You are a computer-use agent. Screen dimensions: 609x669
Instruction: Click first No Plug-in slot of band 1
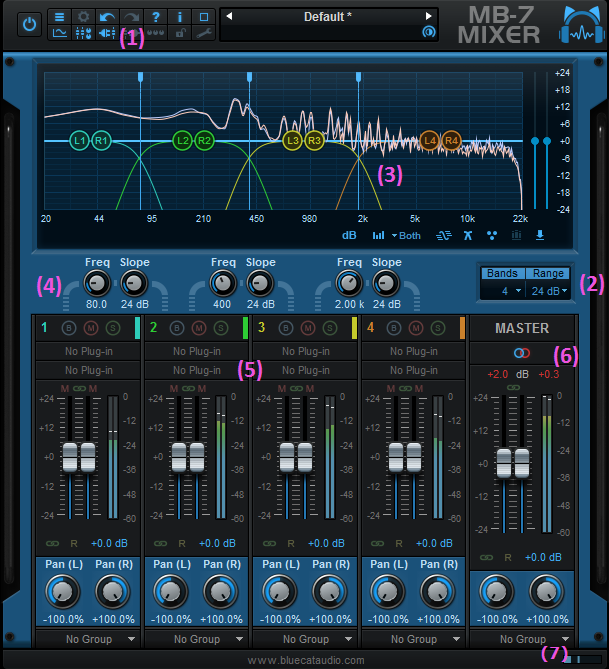88,351
